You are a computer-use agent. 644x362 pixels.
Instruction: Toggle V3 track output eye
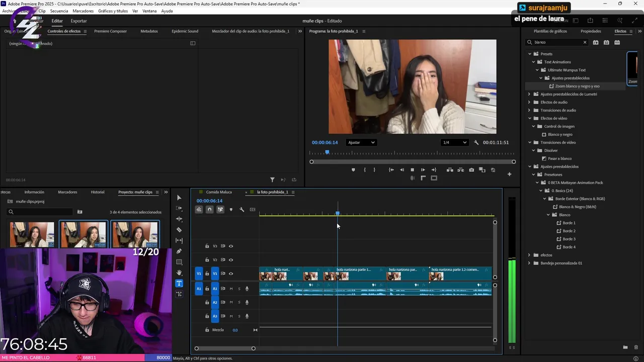tap(231, 246)
